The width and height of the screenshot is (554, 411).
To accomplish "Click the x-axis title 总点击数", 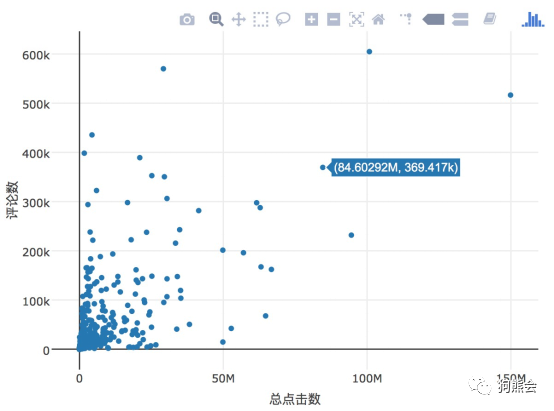I will click(x=295, y=399).
